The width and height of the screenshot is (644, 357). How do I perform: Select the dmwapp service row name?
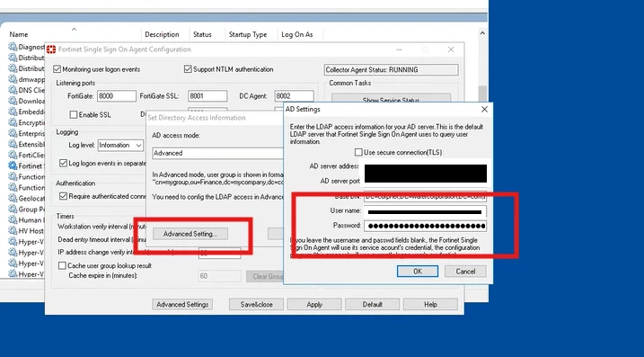point(31,79)
